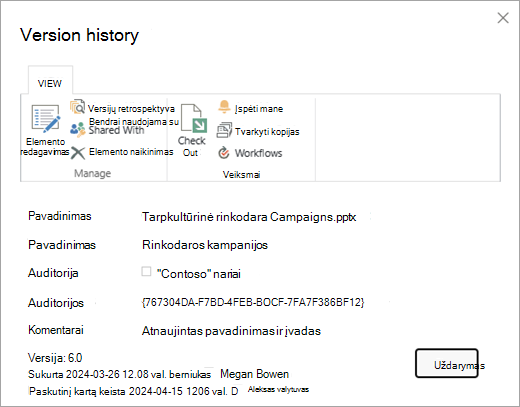Viewport: 520px width, 407px height.
Task: Click the Uždarymas close button
Action: (x=447, y=363)
